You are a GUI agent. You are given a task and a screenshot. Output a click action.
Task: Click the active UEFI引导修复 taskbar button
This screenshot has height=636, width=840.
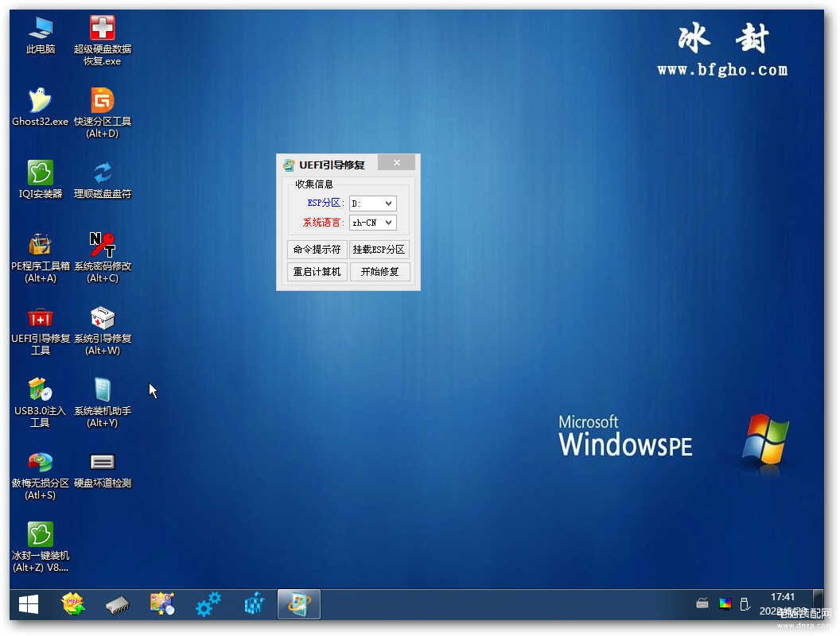pyautogui.click(x=299, y=604)
